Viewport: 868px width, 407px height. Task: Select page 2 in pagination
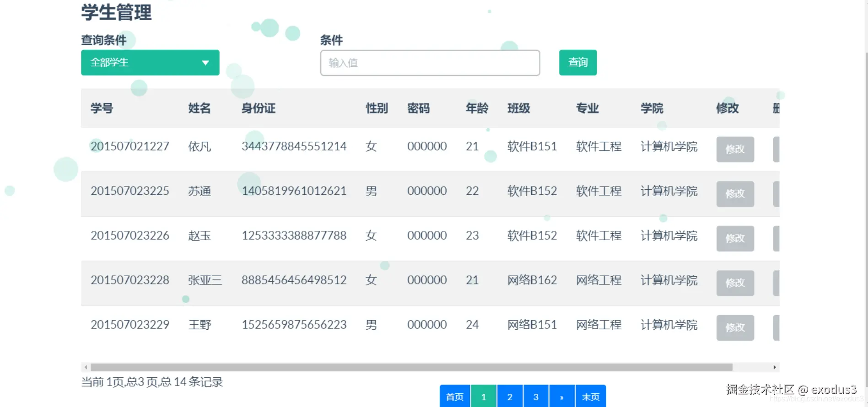coord(510,396)
